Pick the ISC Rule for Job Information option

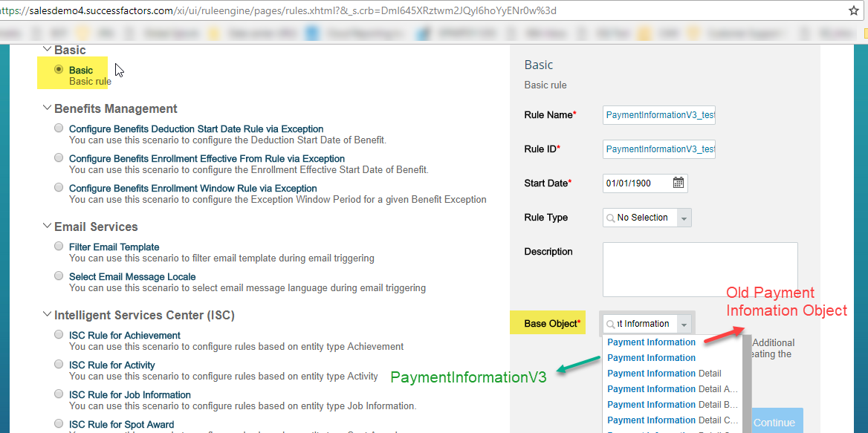pos(59,394)
